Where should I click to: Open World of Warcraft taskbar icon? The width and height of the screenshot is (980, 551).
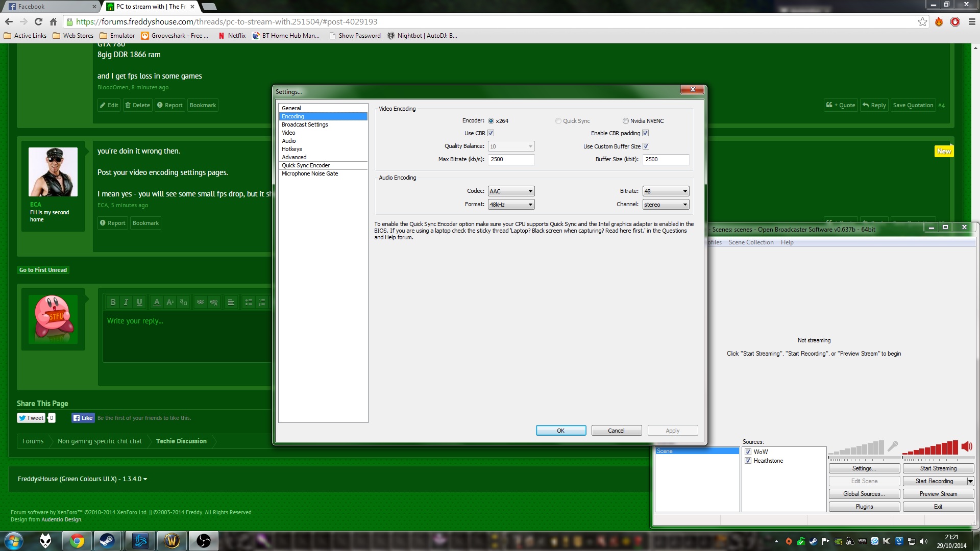pyautogui.click(x=171, y=541)
